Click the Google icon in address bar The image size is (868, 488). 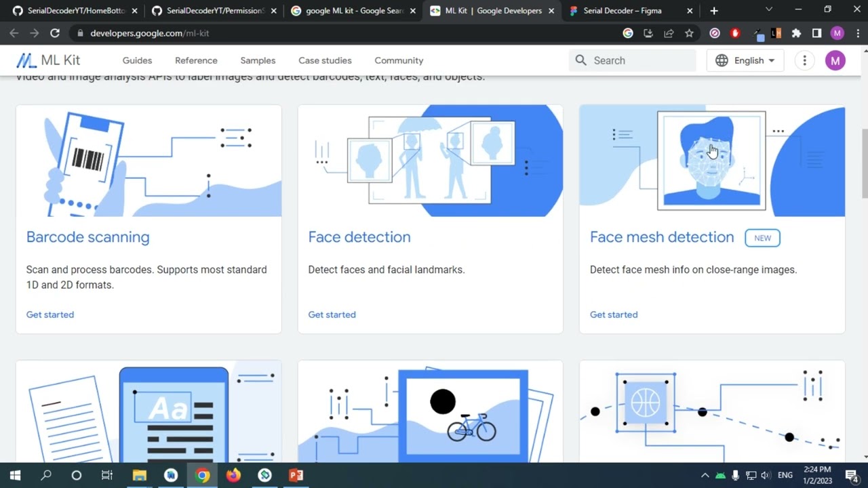click(x=628, y=33)
